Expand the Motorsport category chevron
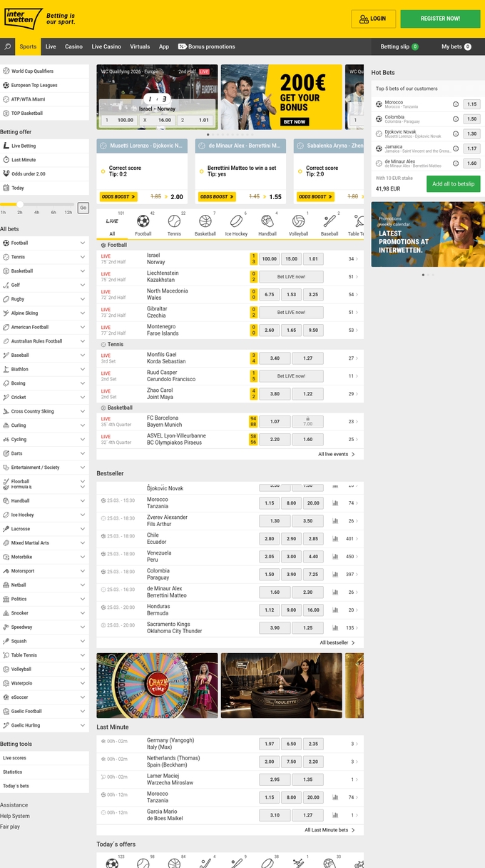 tap(83, 571)
